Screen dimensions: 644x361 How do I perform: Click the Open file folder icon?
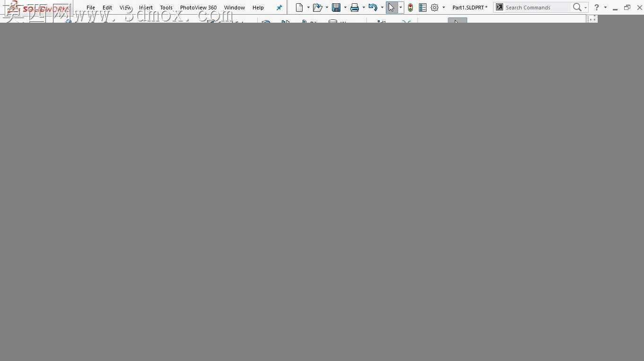tap(318, 8)
